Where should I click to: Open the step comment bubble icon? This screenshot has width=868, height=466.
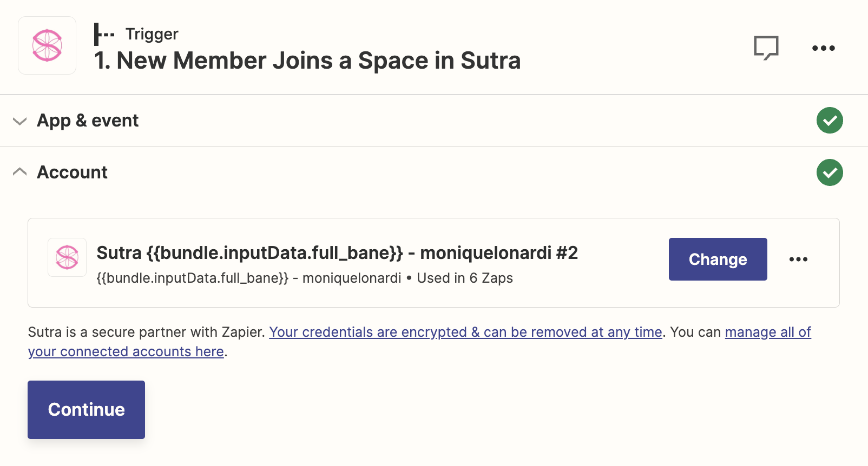tap(766, 48)
